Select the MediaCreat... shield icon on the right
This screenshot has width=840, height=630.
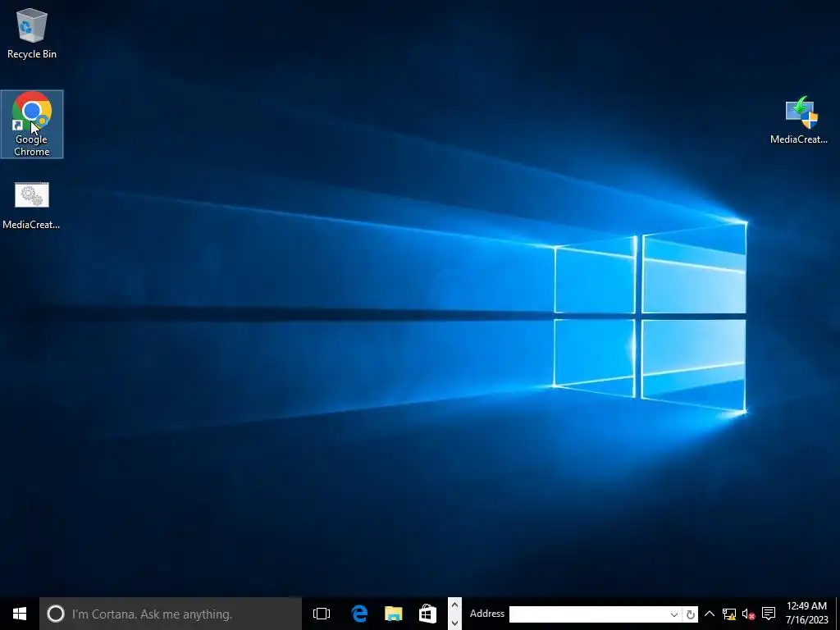click(x=799, y=121)
